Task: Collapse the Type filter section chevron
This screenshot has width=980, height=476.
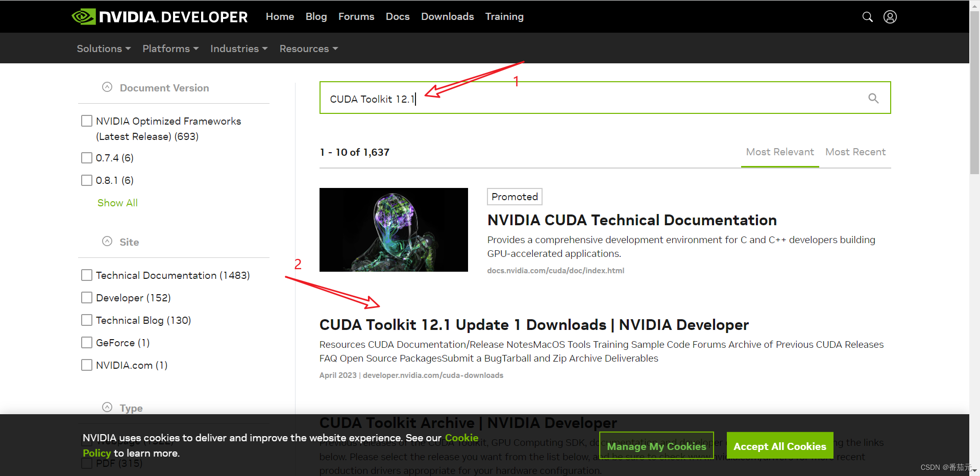Action: pos(107,408)
